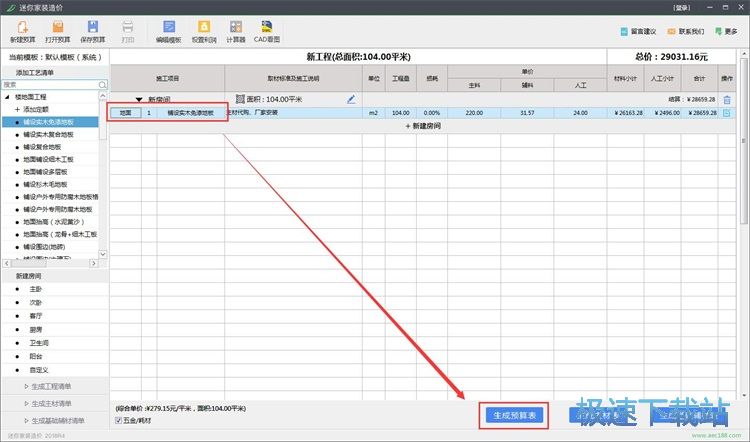The width and height of the screenshot is (750, 442).
Task: Launch the 计算器 calculator icon
Action: (236, 31)
